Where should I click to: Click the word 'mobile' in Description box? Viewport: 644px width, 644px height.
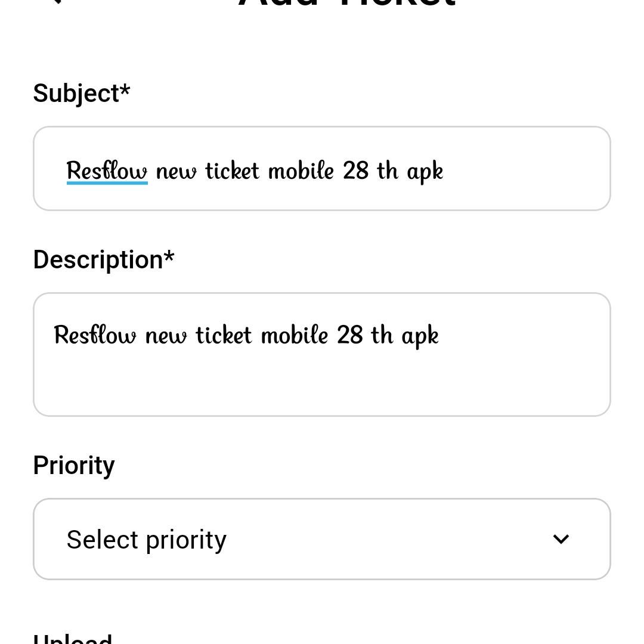click(x=295, y=335)
